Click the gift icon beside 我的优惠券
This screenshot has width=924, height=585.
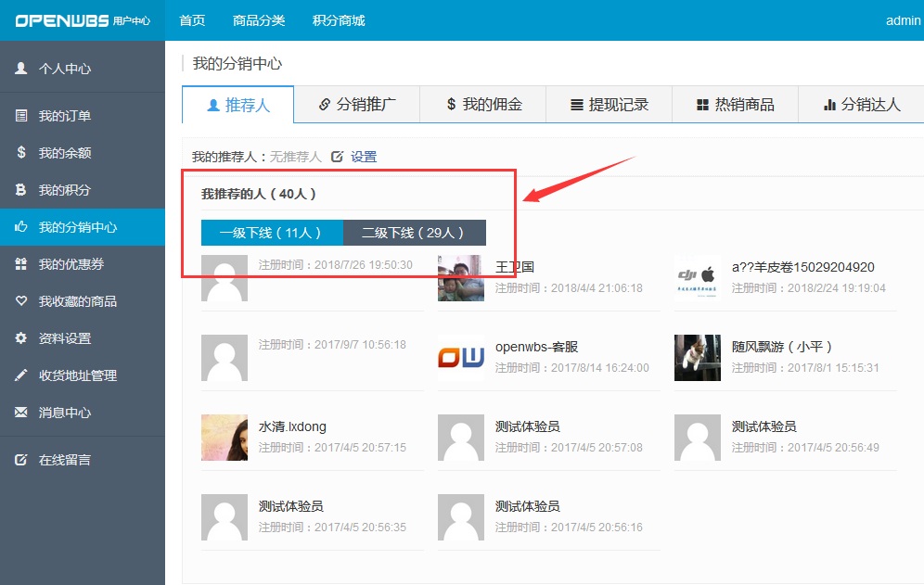21,264
